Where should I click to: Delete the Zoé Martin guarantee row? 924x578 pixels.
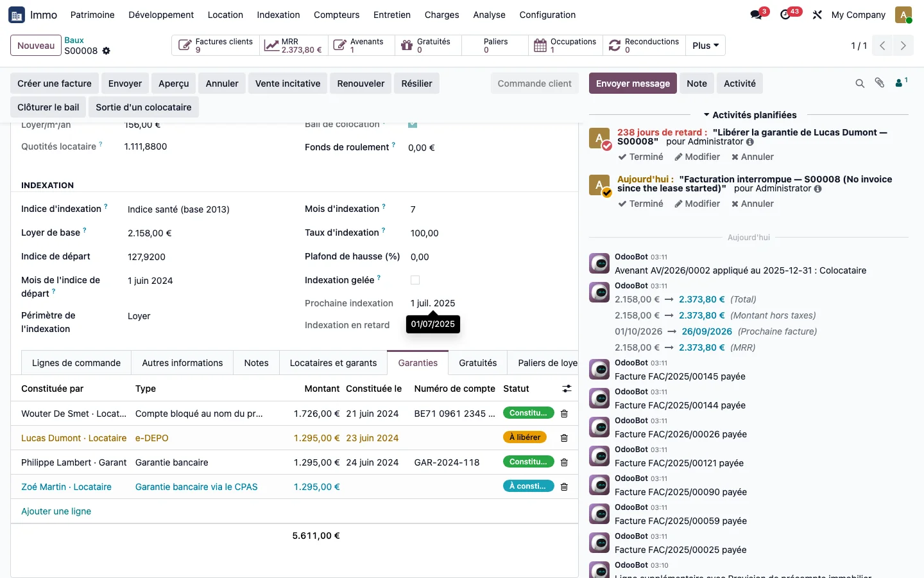(x=564, y=487)
